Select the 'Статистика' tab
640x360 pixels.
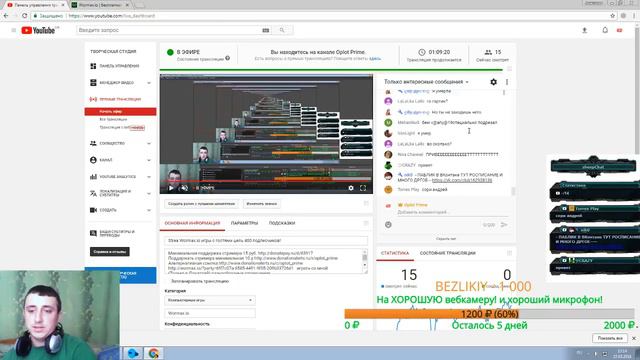[395, 253]
